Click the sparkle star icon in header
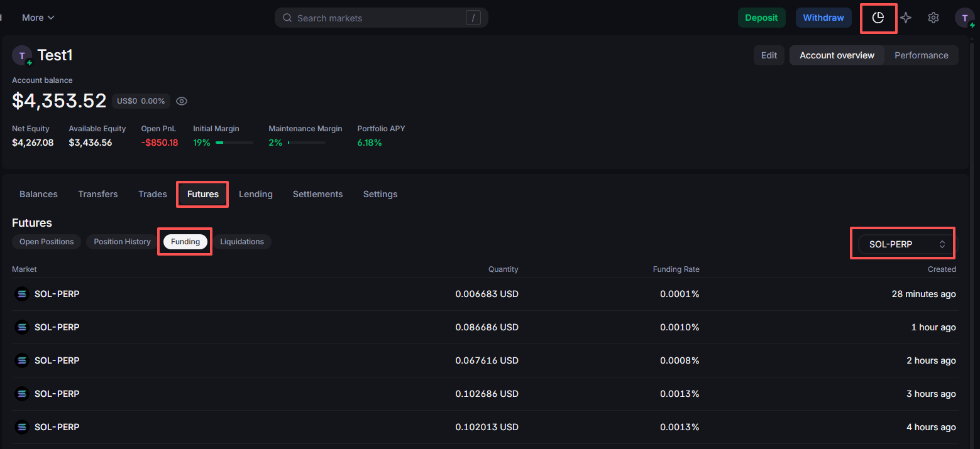980x449 pixels. point(906,18)
